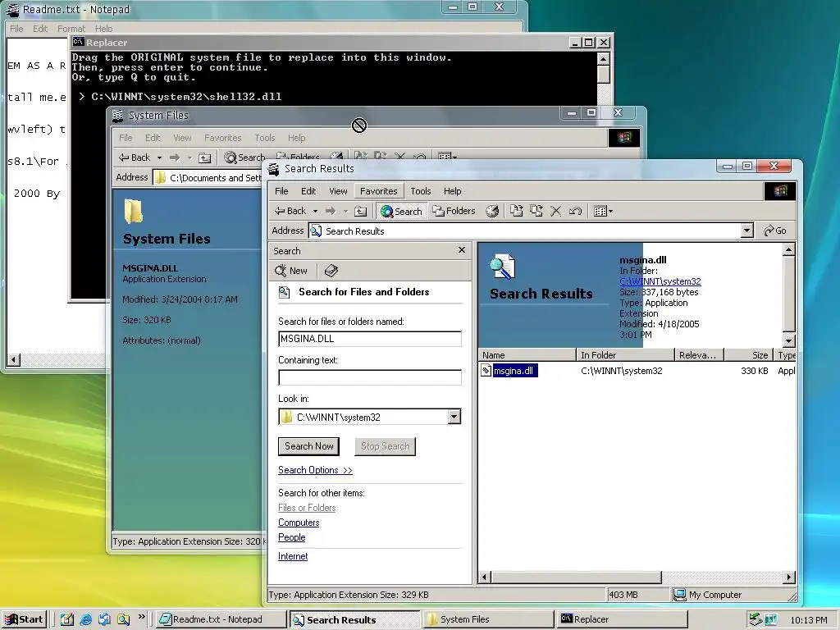Switch to Replacer taskbar button
Image resolution: width=840 pixels, height=630 pixels.
point(622,619)
